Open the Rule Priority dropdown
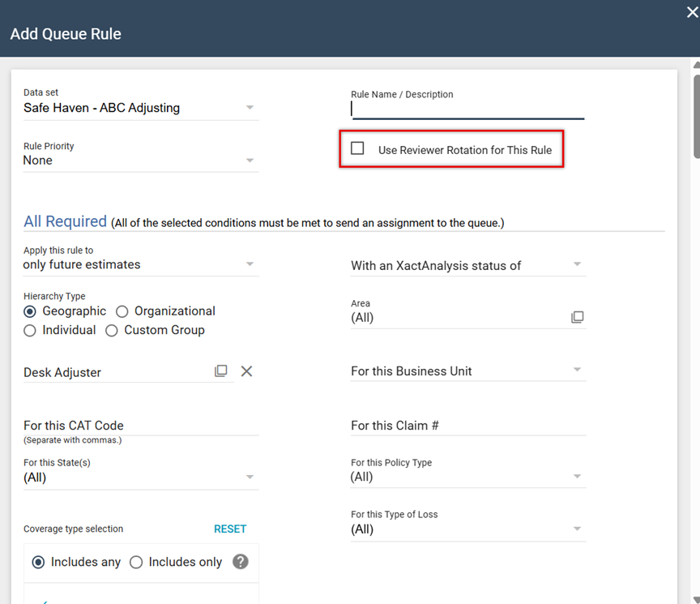Image resolution: width=700 pixels, height=604 pixels. coord(250,161)
